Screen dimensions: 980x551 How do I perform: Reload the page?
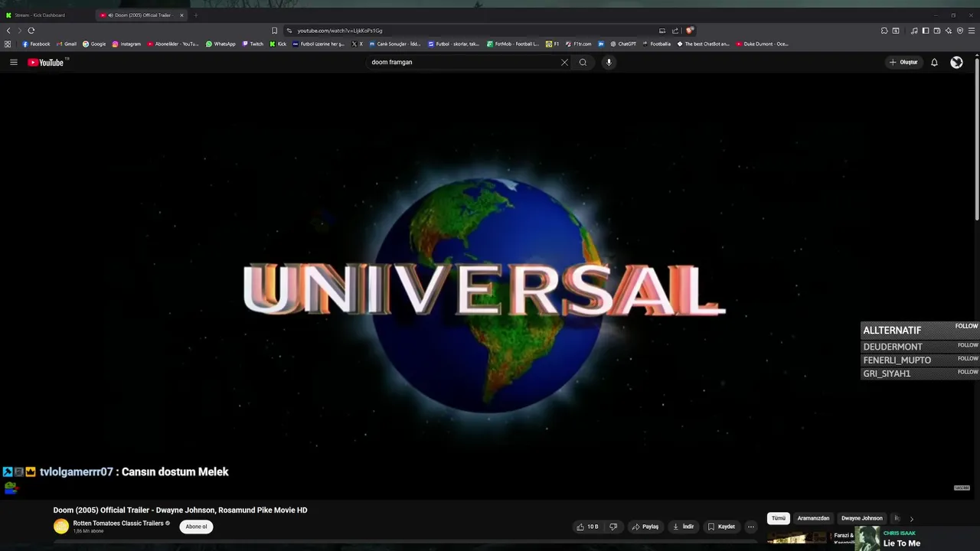(x=31, y=31)
